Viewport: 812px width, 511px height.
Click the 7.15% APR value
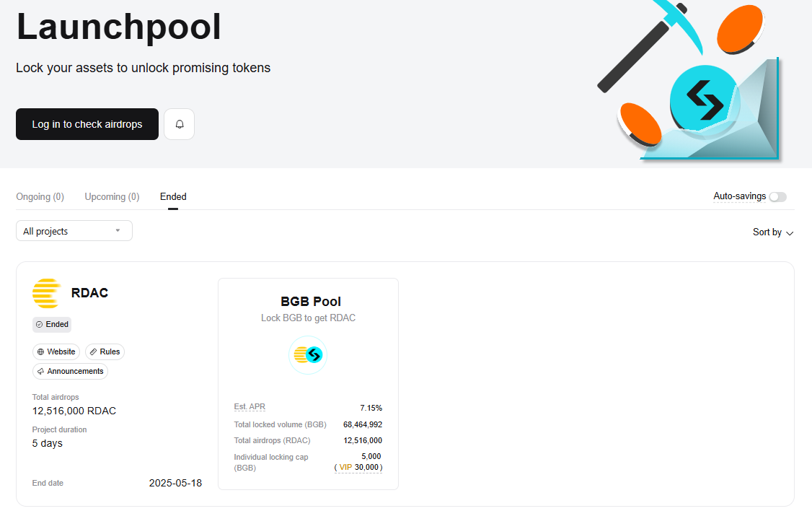pos(371,408)
